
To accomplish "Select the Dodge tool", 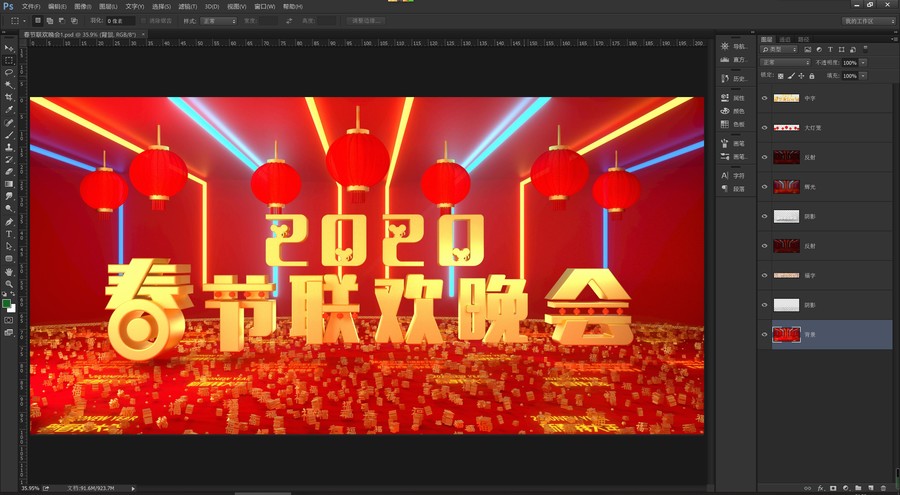I will click(x=9, y=209).
